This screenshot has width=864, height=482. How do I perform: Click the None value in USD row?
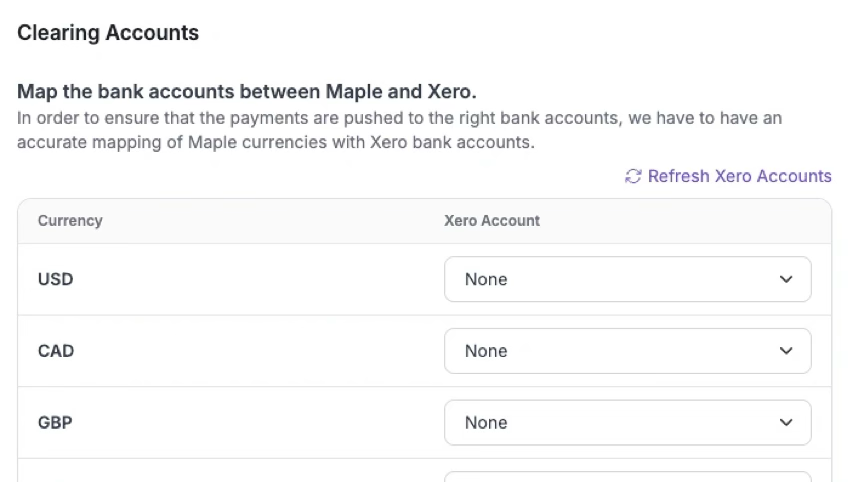point(486,280)
